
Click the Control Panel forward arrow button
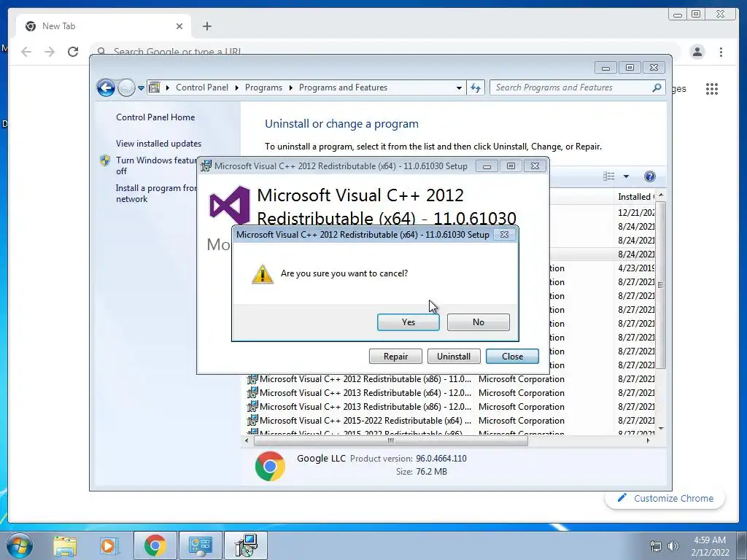tap(126, 87)
